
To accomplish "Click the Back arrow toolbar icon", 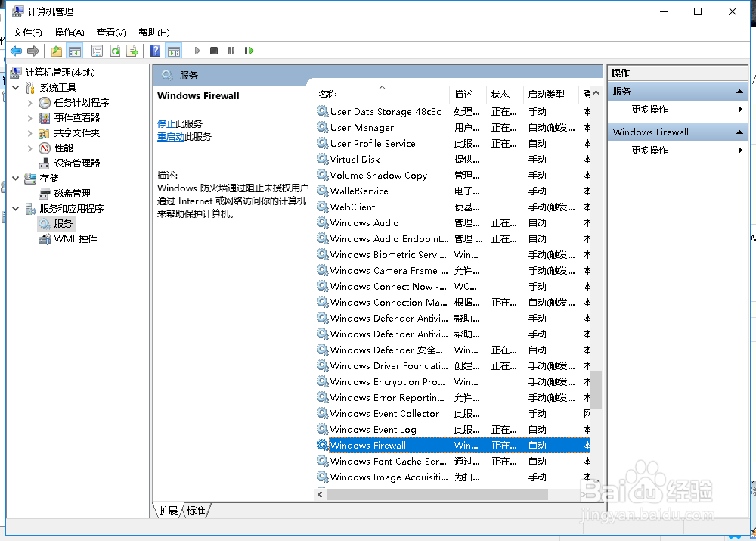I will pos(16,51).
